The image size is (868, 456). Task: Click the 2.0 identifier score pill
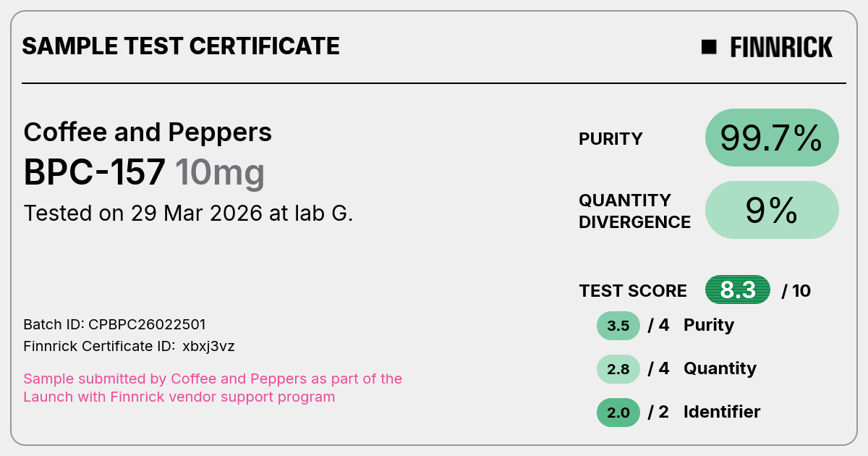618,413
